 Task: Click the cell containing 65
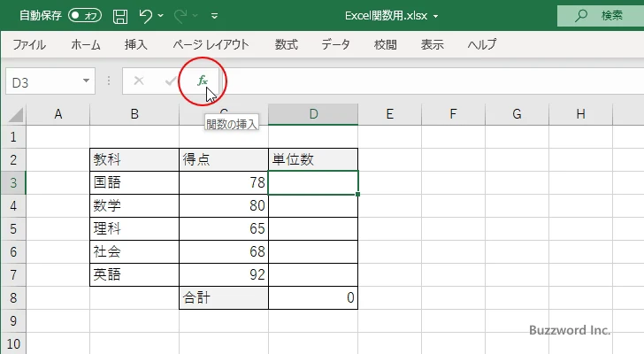point(224,228)
